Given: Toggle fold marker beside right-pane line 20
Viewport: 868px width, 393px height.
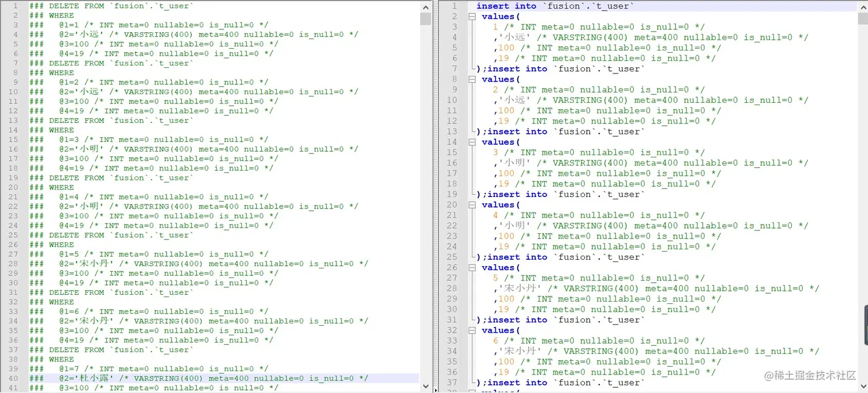Looking at the screenshot, I should 472,205.
